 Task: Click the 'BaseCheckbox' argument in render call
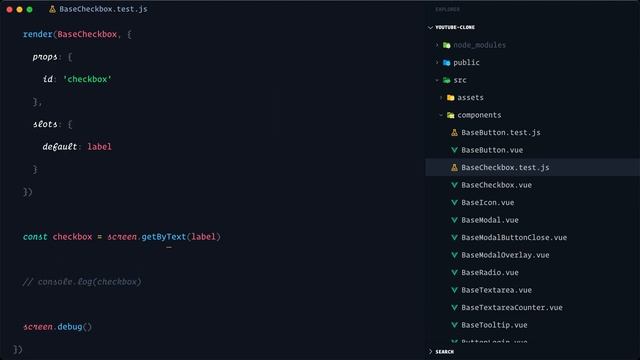click(x=87, y=34)
